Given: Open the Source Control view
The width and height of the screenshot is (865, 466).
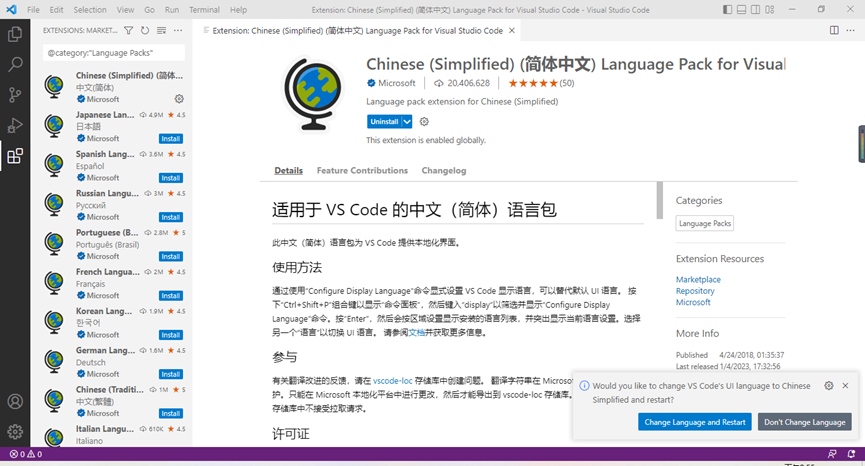Looking at the screenshot, I should click(x=15, y=95).
